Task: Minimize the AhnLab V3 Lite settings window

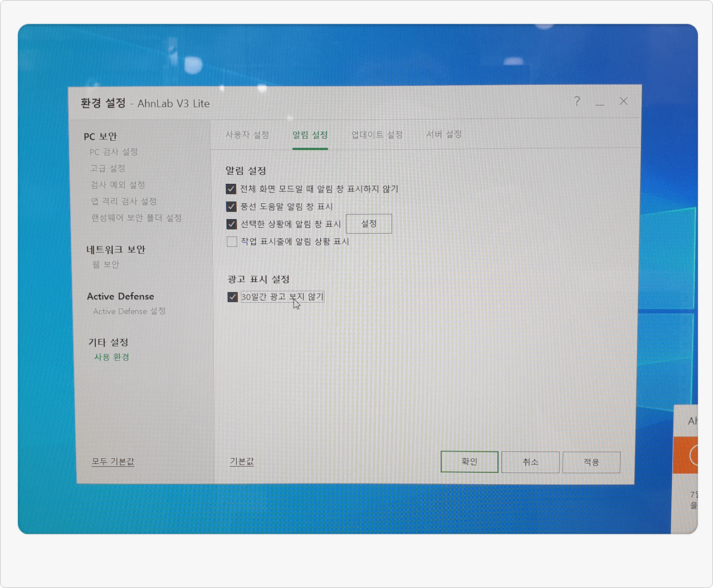Action: (599, 105)
